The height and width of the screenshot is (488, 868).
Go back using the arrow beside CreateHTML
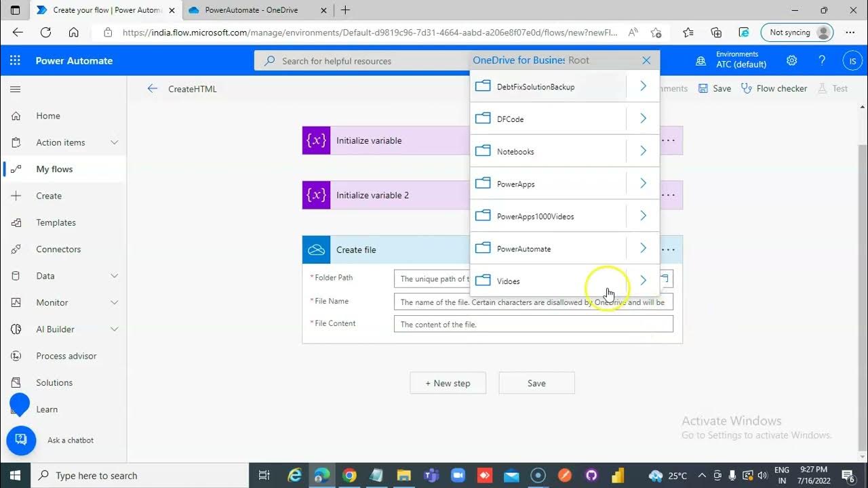(x=153, y=89)
